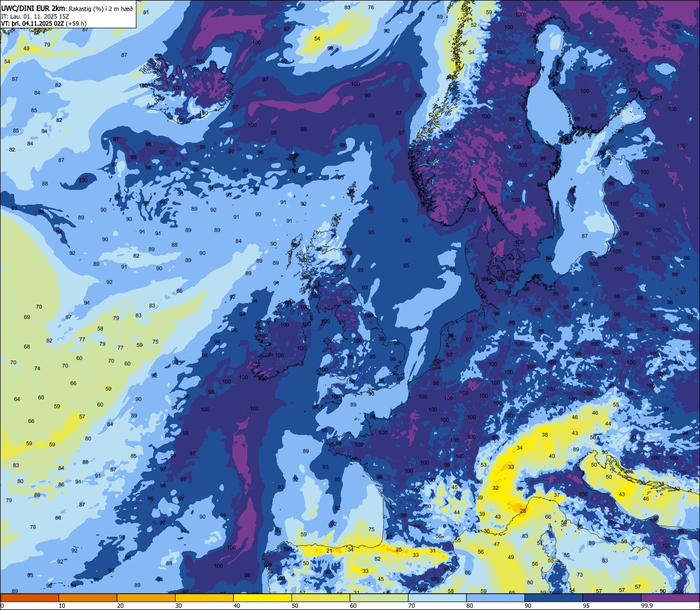The height and width of the screenshot is (610, 700).
Task: Click the humidity value 35 on the map
Action: [x=487, y=531]
